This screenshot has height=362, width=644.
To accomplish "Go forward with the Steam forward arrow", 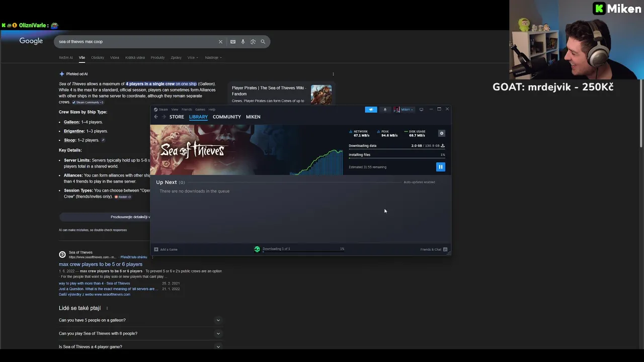I will coord(163,117).
